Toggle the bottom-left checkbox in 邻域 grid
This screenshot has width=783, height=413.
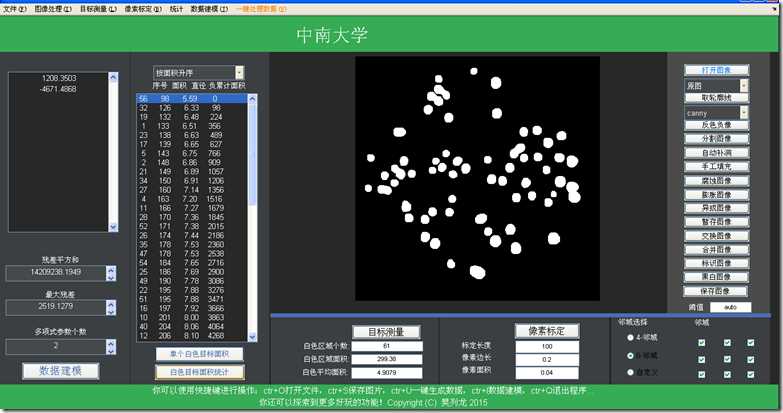pos(702,374)
